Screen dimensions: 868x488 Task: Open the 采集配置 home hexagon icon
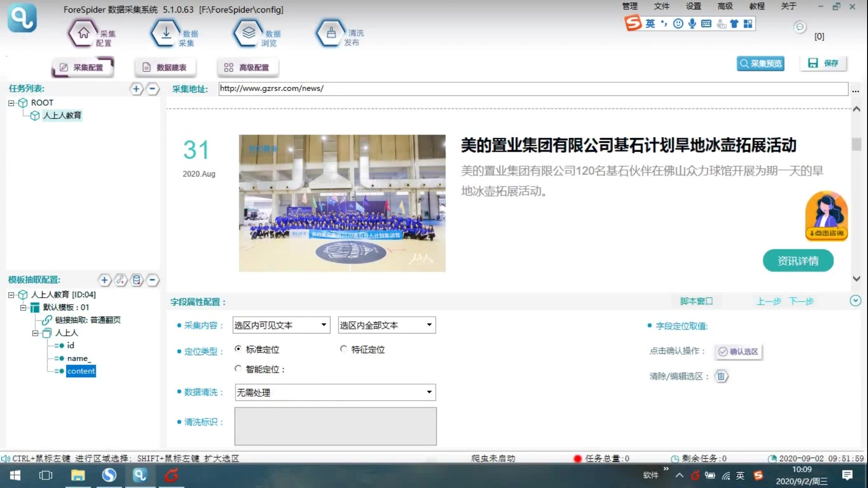[x=83, y=33]
